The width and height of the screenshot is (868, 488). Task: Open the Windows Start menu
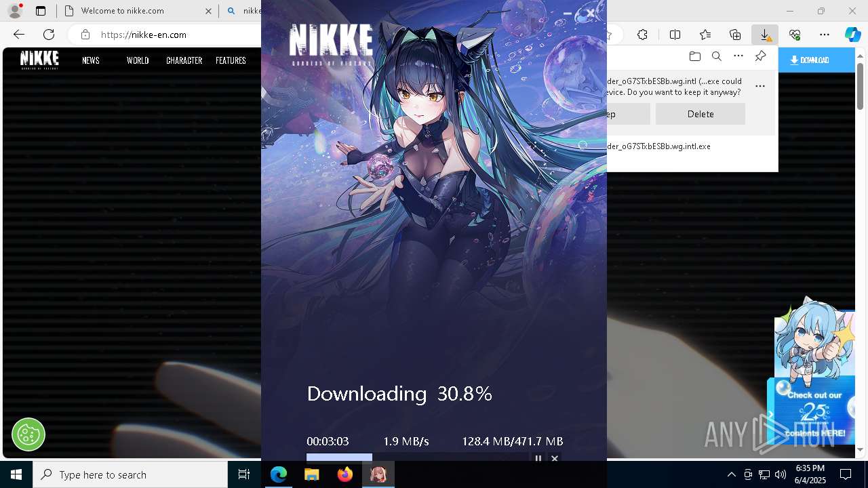click(x=16, y=474)
